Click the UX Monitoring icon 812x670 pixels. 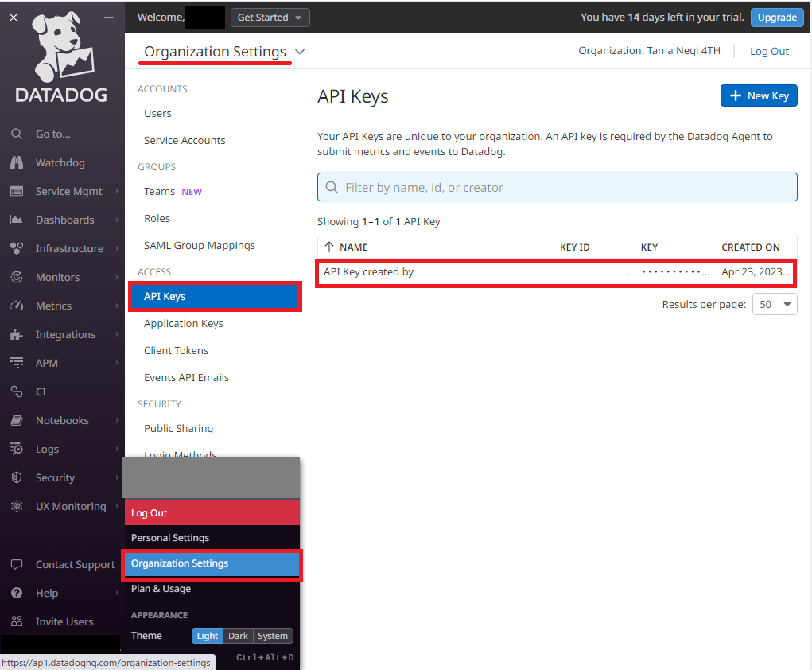click(17, 506)
